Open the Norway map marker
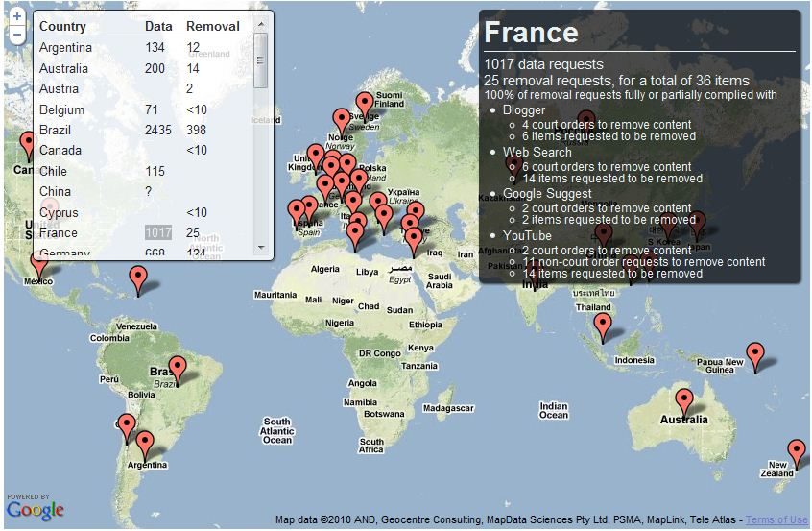Image resolution: width=812 pixels, height=531 pixels. (x=341, y=120)
